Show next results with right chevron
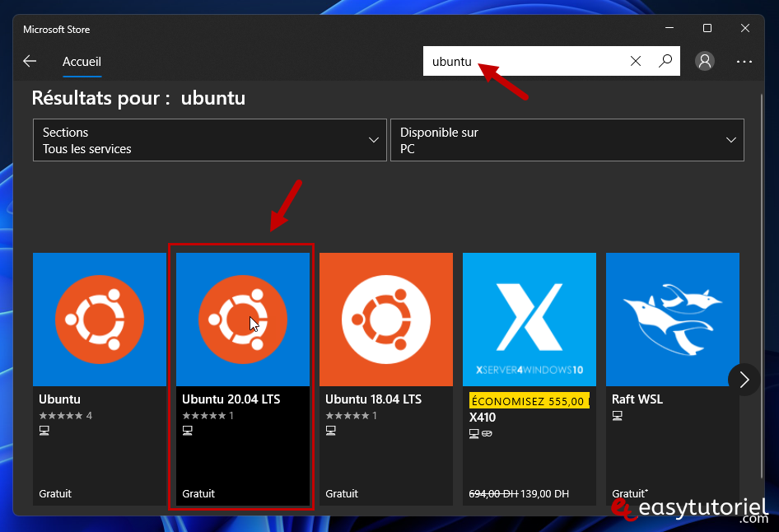Image resolution: width=779 pixels, height=532 pixels. pos(744,380)
